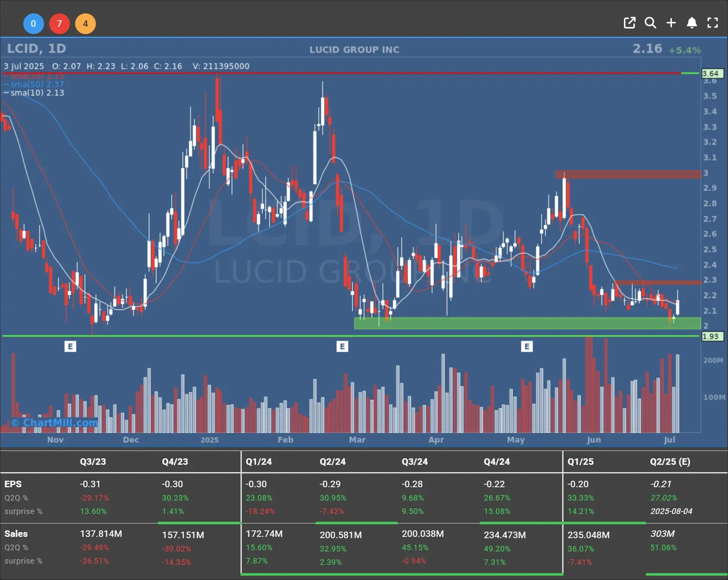The width and height of the screenshot is (728, 580).
Task: Click the Q2/24 column header
Action: [x=332, y=461]
